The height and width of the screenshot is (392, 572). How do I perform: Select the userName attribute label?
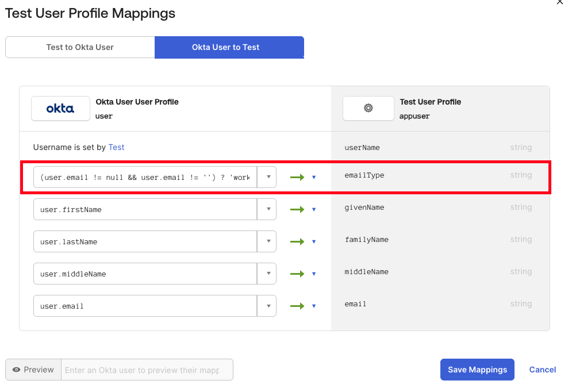tap(362, 148)
